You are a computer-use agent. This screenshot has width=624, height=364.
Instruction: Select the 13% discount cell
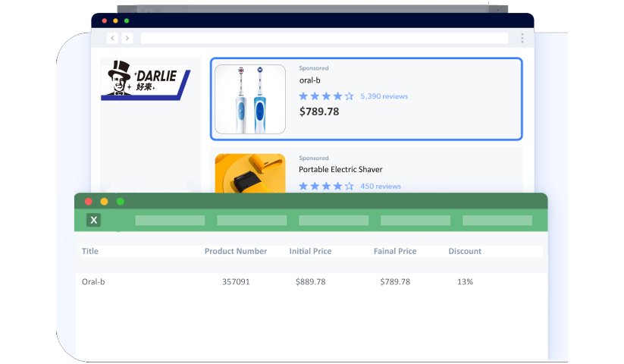pos(465,282)
